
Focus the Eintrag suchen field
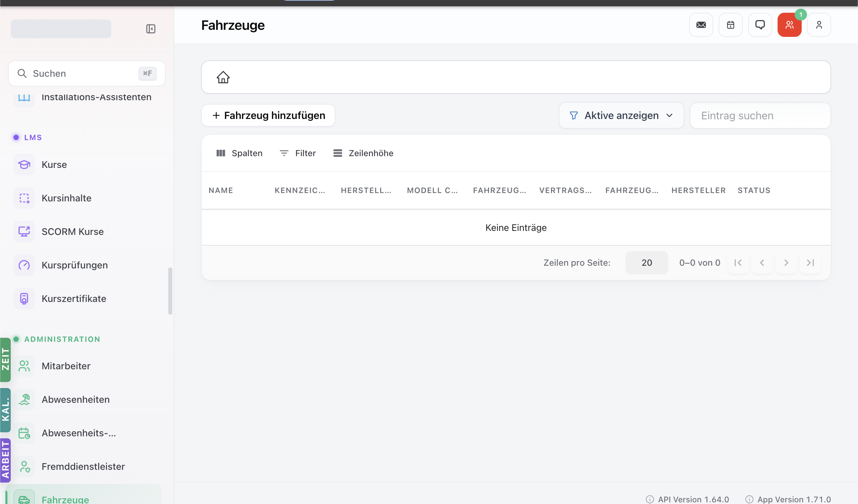[x=760, y=115]
